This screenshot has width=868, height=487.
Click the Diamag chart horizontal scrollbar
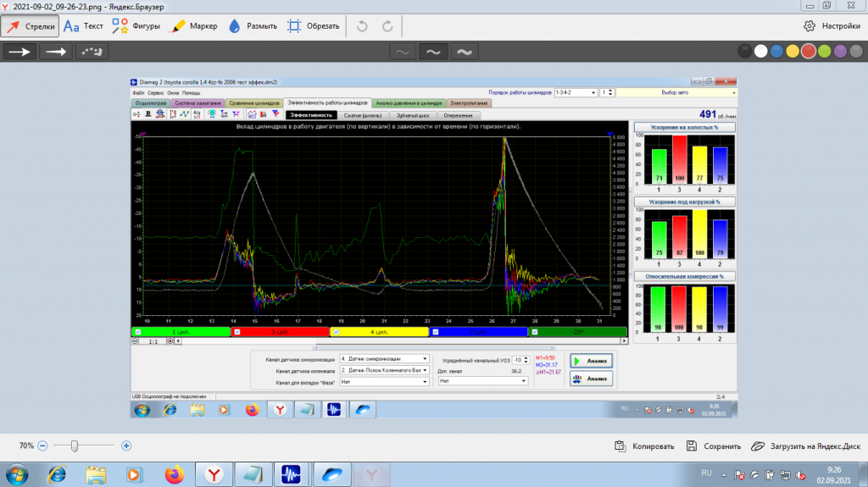(x=401, y=341)
